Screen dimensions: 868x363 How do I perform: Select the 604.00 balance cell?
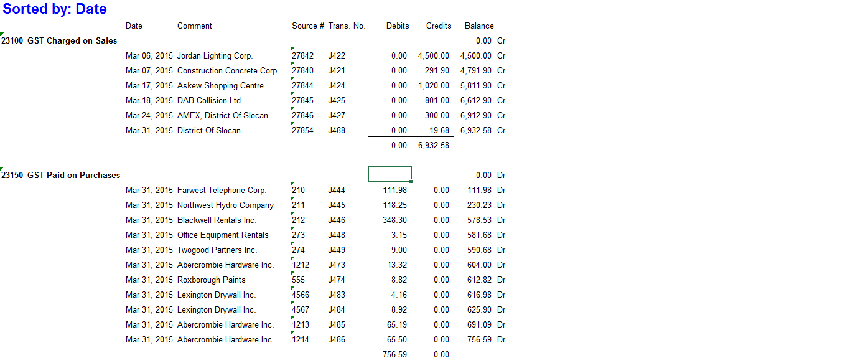[479, 265]
